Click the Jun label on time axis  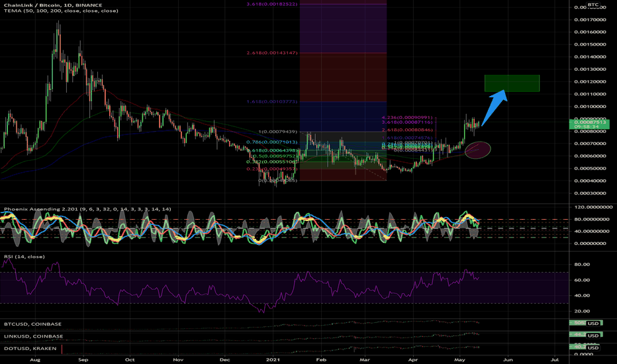508,359
